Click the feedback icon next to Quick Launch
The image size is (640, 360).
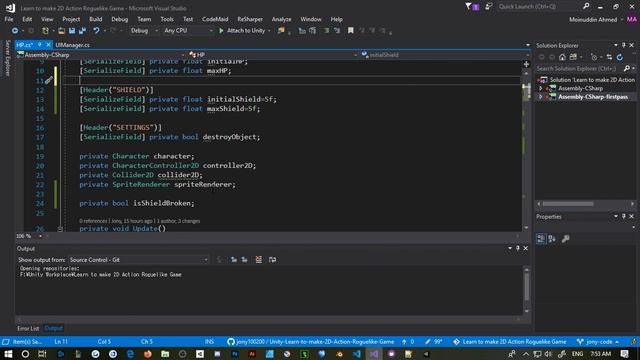pos(488,7)
